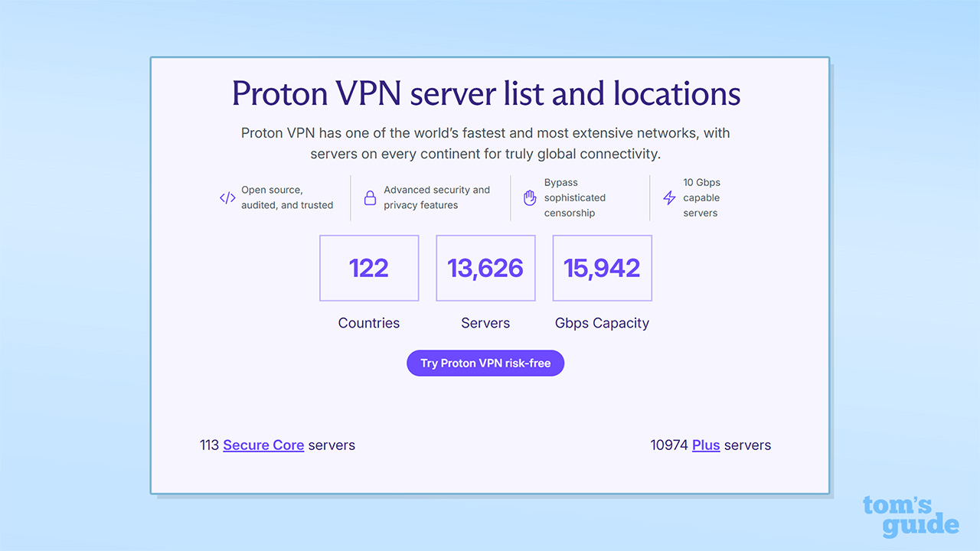The height and width of the screenshot is (551, 980).
Task: Click the '10974' Plus server count
Action: coord(669,445)
